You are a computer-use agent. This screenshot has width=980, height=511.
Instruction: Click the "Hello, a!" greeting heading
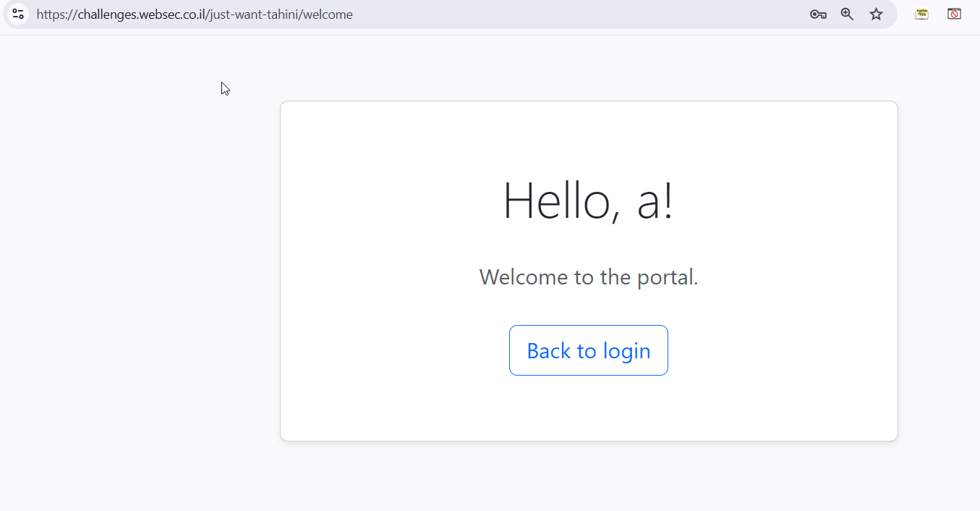[588, 200]
